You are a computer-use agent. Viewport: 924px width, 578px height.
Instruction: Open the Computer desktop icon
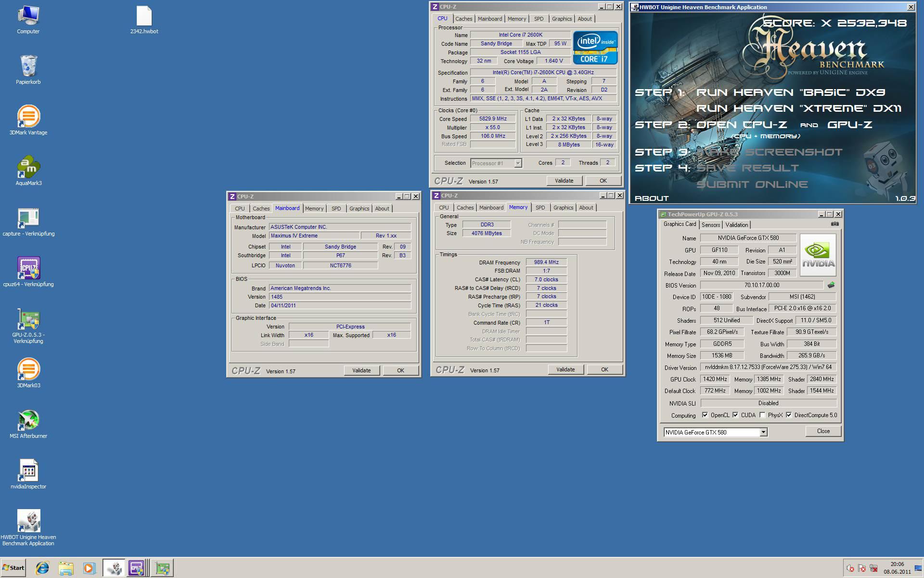coord(28,19)
